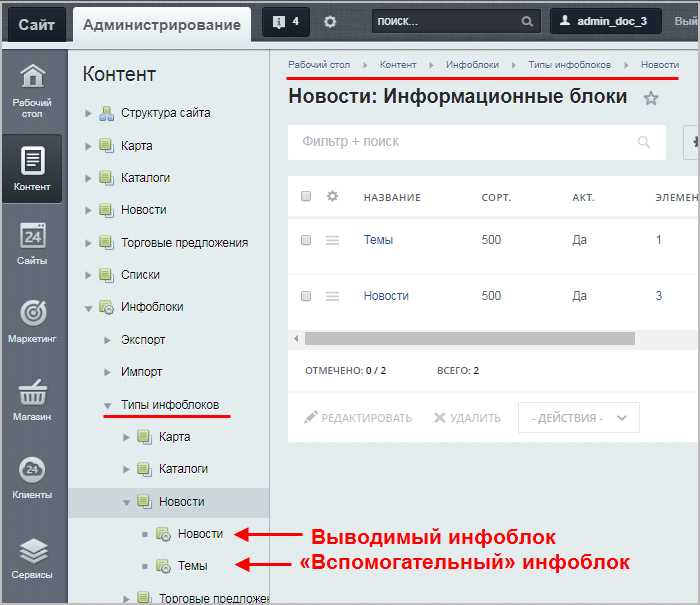Click the magnifier icon in top search
Screen dimensions: 700x605
(527, 21)
